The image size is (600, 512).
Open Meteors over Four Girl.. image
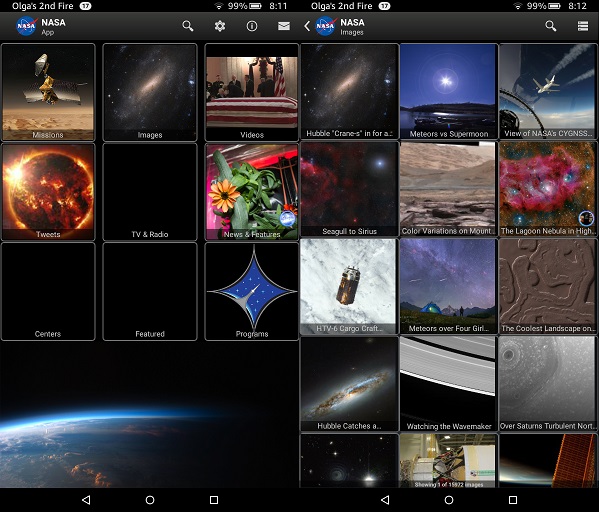click(x=448, y=286)
